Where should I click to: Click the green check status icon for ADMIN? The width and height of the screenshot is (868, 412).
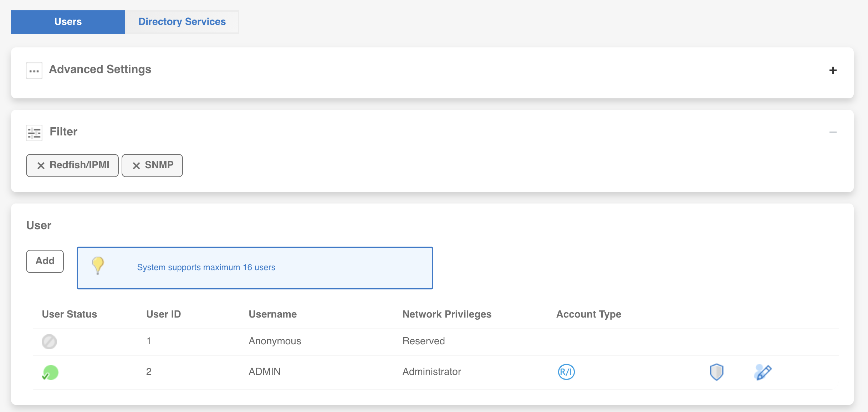(50, 372)
